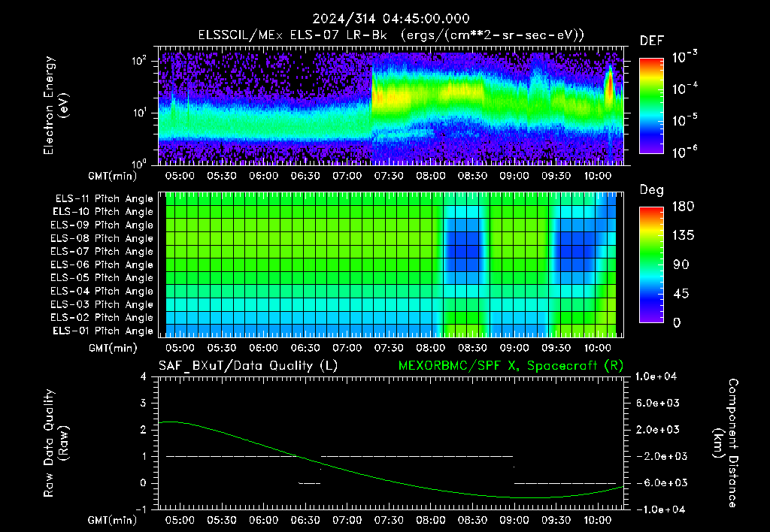Click the 07:30 tick on the spectrogram axis

[x=389, y=176]
